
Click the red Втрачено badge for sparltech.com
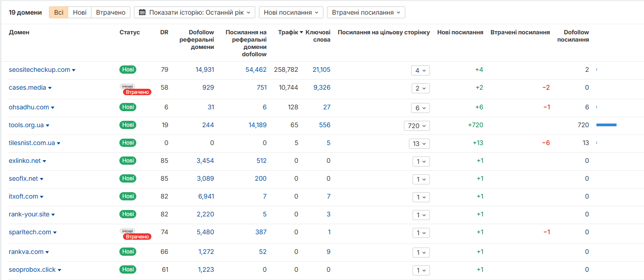pyautogui.click(x=137, y=237)
